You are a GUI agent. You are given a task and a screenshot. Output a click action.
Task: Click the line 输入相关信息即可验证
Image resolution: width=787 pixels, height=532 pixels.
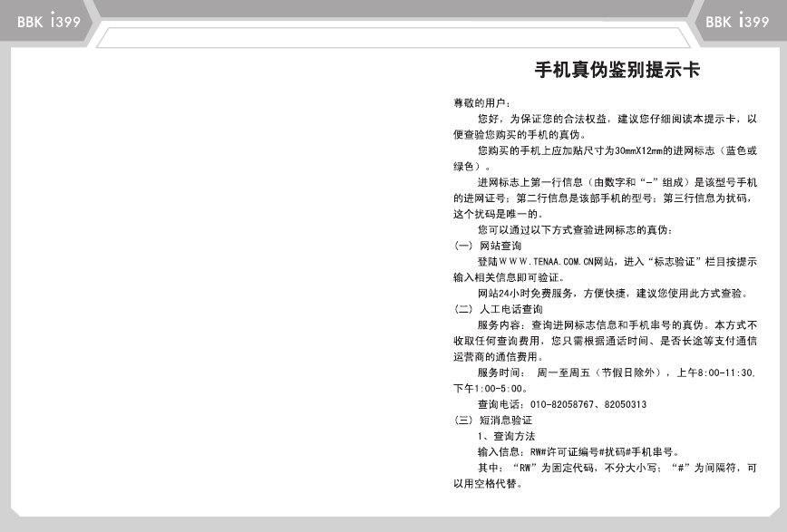(509, 277)
